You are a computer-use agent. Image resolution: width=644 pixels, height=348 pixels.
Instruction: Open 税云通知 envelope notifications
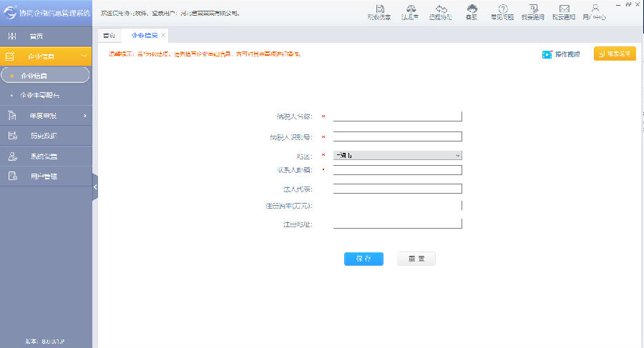564,12
